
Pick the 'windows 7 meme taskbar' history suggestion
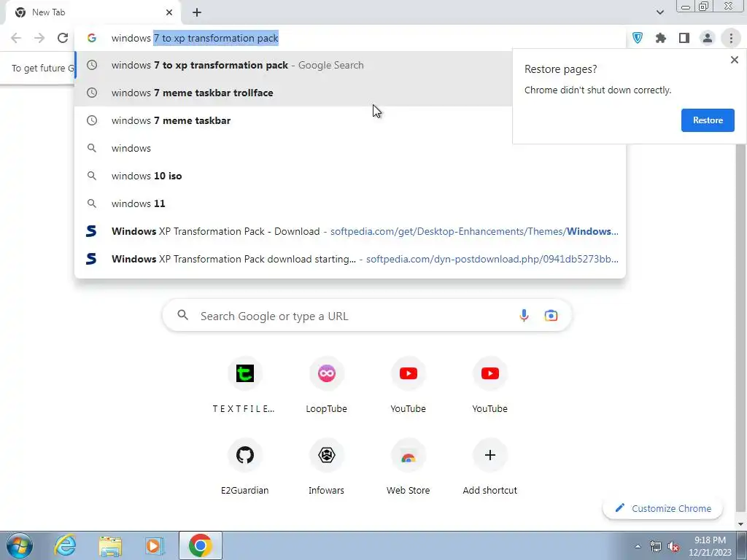[350, 120]
